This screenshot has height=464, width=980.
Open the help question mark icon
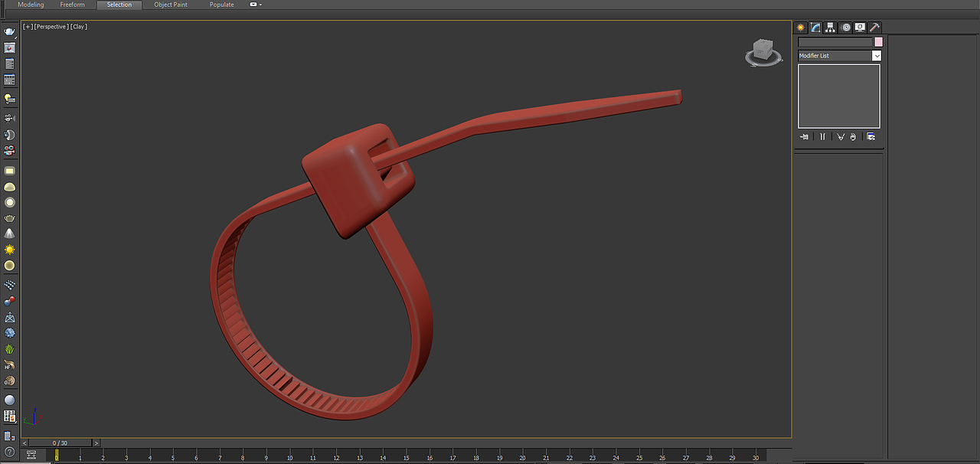[x=9, y=453]
